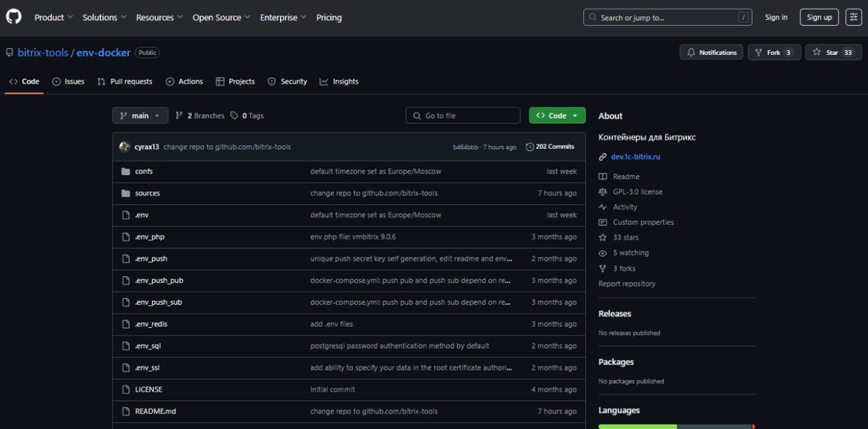Image resolution: width=868 pixels, height=429 pixels.
Task: Click the Sign up button
Action: click(819, 17)
